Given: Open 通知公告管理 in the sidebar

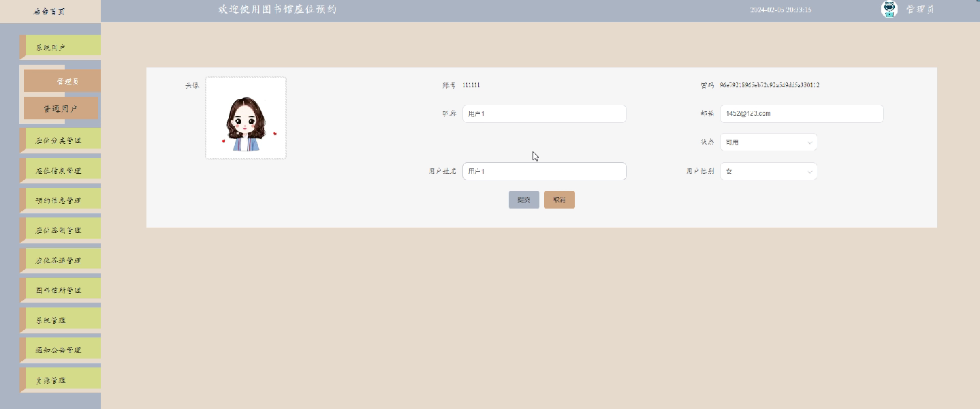Looking at the screenshot, I should pos(60,350).
